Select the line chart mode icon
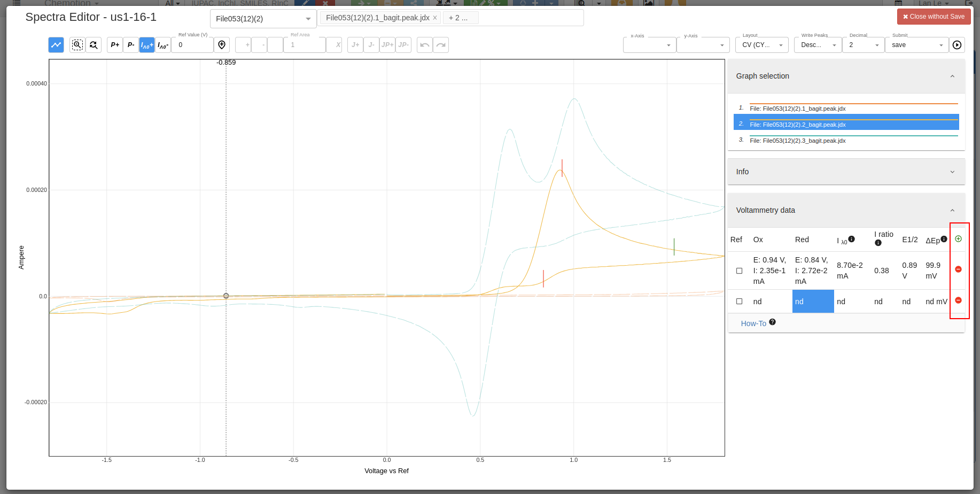 pyautogui.click(x=56, y=45)
